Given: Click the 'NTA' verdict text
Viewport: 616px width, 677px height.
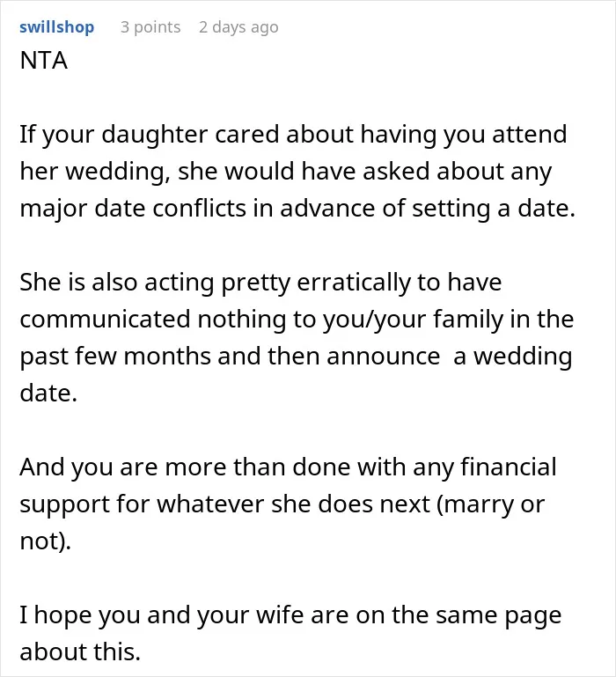Looking at the screenshot, I should click(44, 60).
